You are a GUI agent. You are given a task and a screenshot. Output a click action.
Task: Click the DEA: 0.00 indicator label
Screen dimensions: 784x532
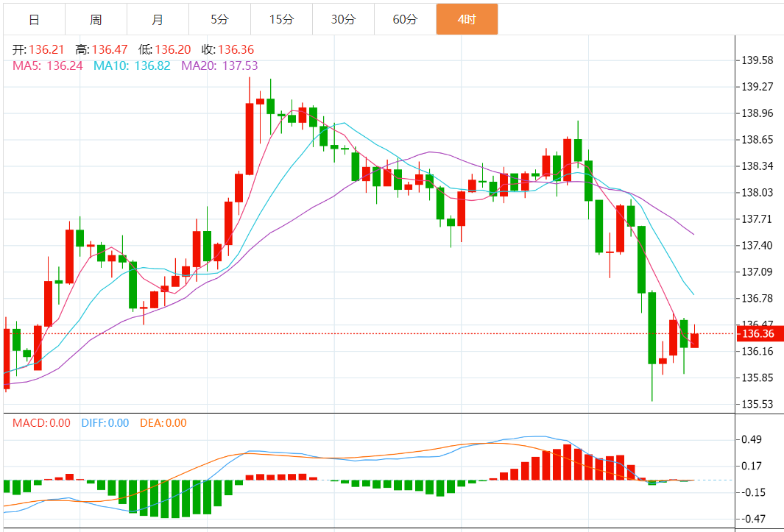coord(163,423)
